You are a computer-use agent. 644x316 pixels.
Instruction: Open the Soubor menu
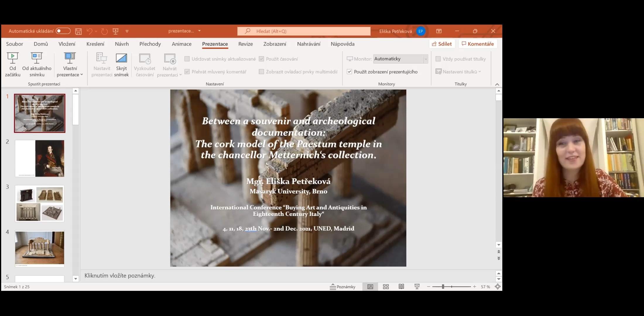click(14, 44)
